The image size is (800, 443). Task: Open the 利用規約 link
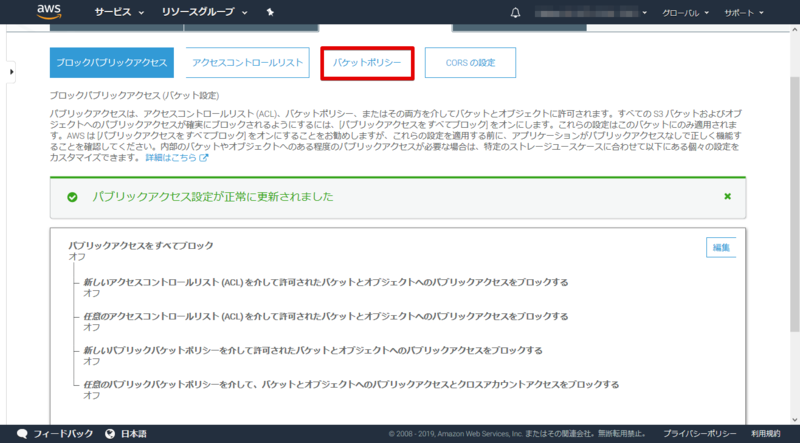tap(766, 434)
